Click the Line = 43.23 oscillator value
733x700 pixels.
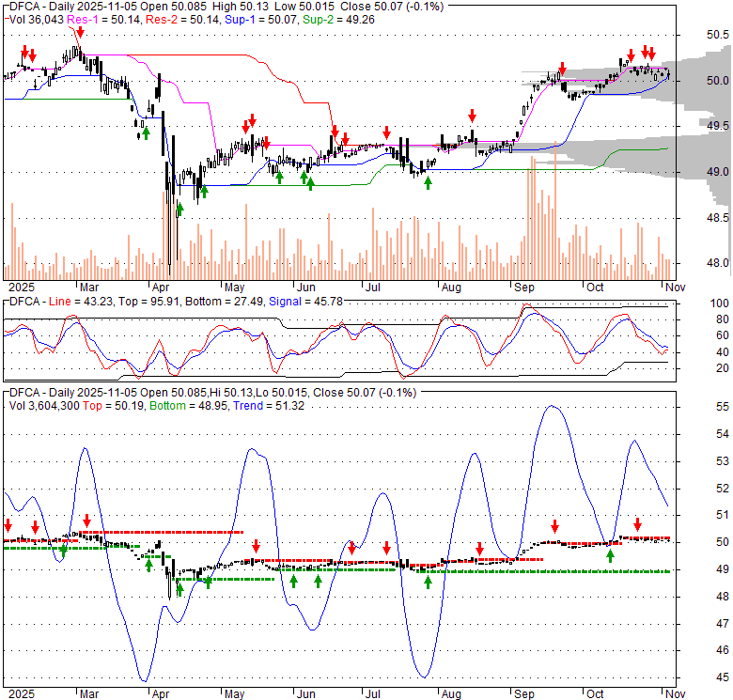[81, 302]
